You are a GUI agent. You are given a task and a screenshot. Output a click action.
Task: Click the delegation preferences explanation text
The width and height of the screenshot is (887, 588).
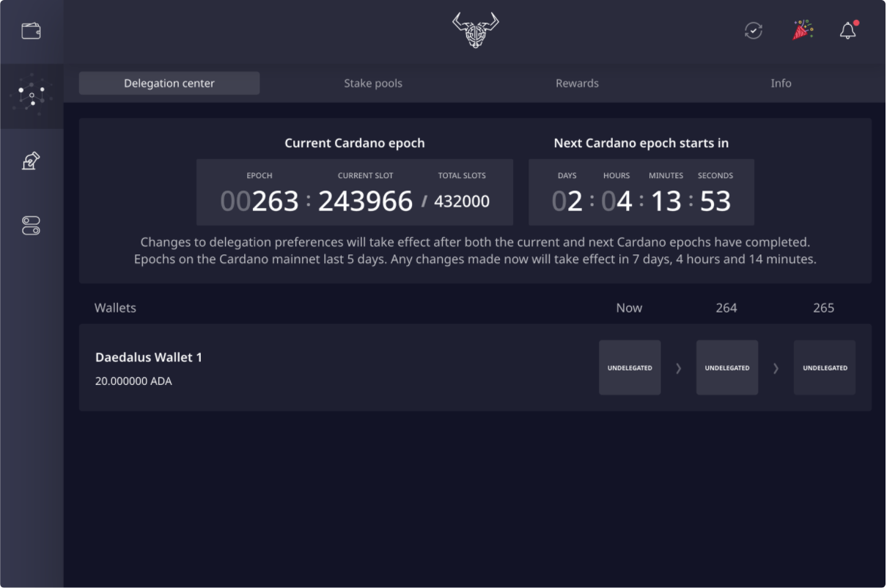475,251
